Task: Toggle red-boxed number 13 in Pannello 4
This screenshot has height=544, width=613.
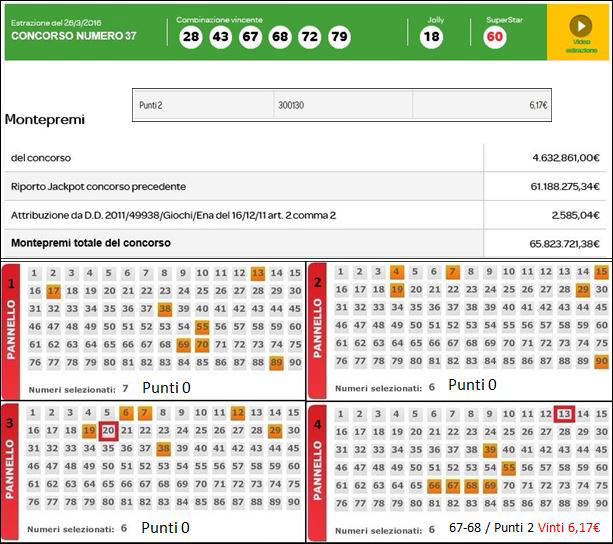Action: click(564, 414)
